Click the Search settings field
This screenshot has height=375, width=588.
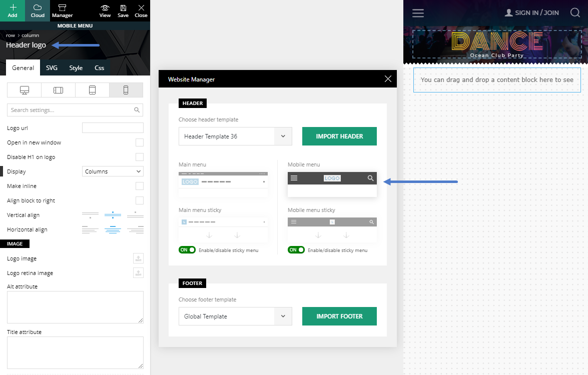[x=75, y=110]
